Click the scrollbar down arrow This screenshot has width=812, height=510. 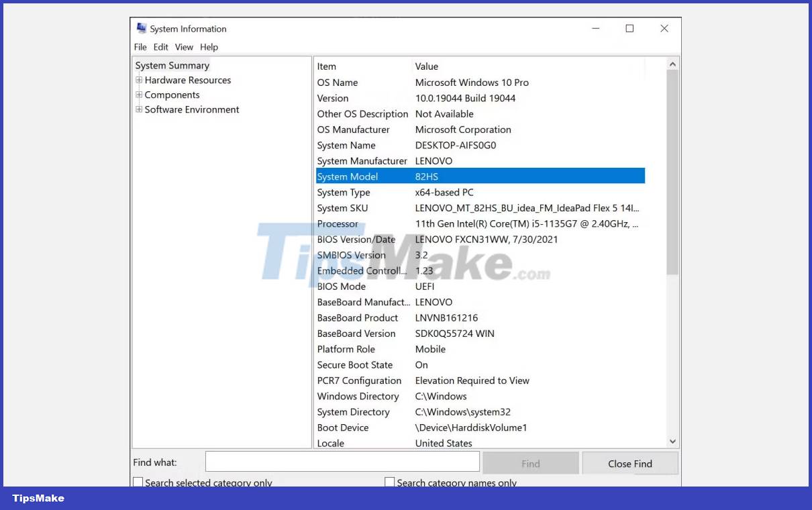[x=672, y=441]
